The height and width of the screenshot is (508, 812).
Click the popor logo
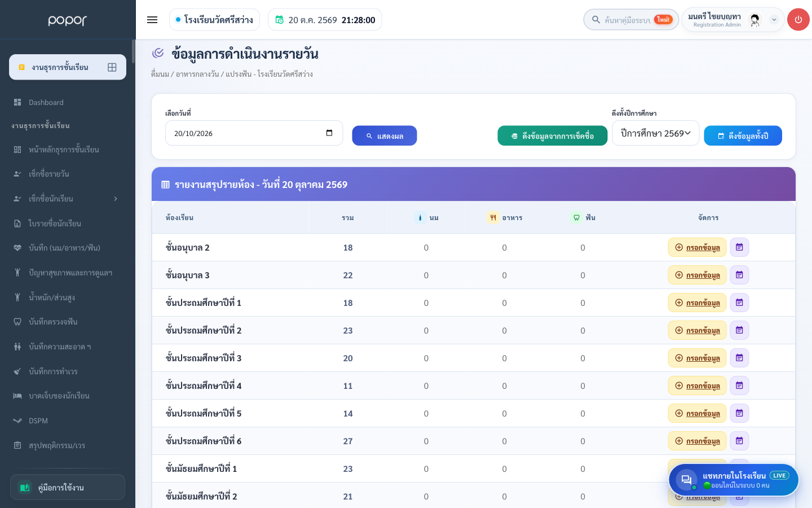click(x=68, y=20)
